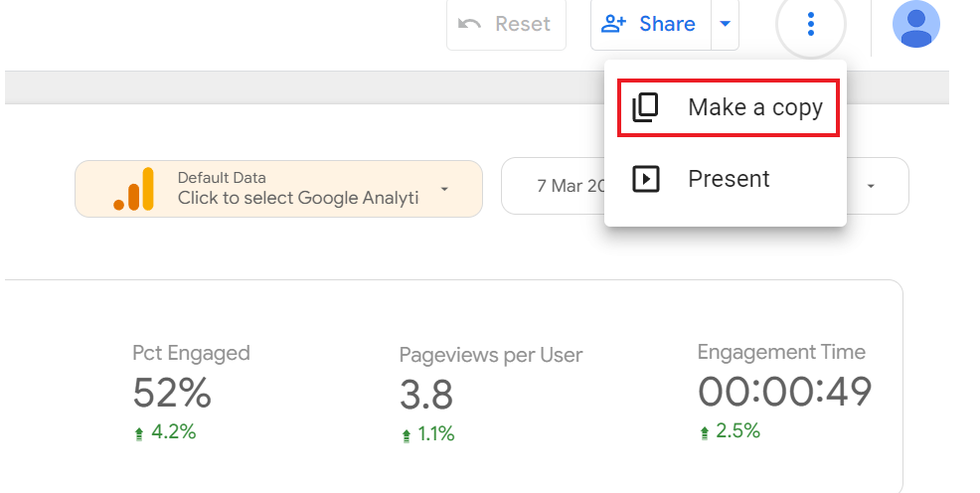This screenshot has height=493, width=980.
Task: Click the play icon beside Present
Action: tap(646, 179)
